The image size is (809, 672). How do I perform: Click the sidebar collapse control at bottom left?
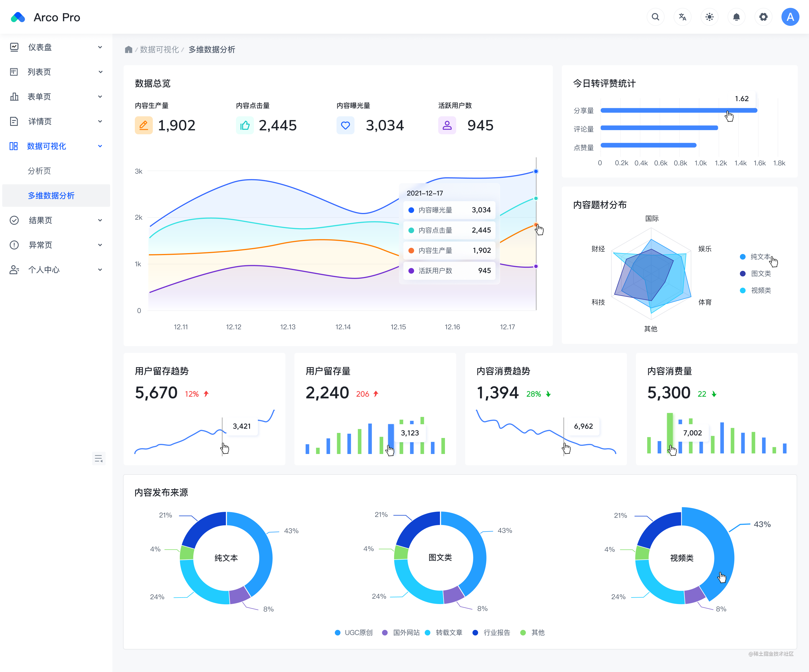tap(99, 458)
